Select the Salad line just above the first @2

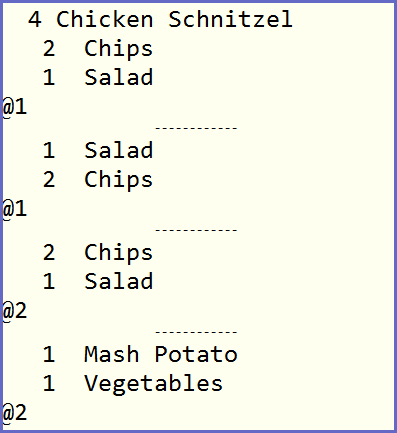98,281
